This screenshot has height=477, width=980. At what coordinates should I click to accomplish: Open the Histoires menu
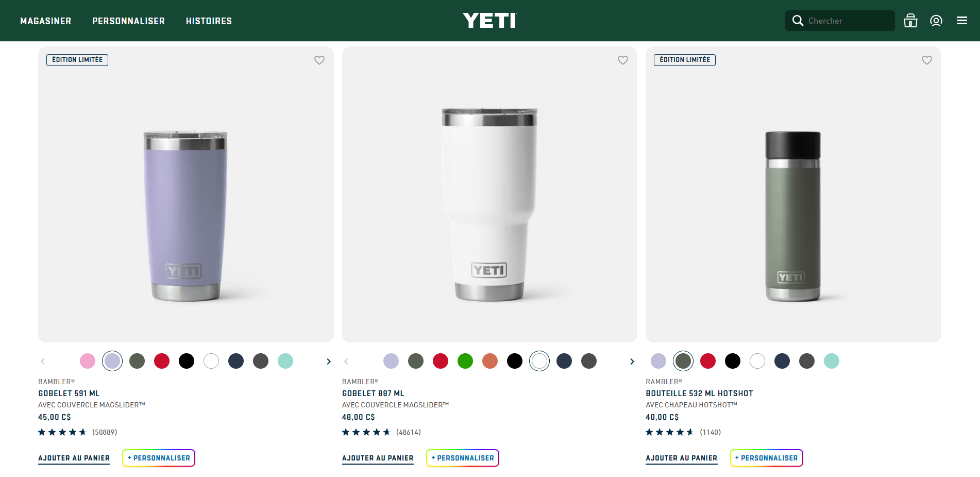point(209,21)
